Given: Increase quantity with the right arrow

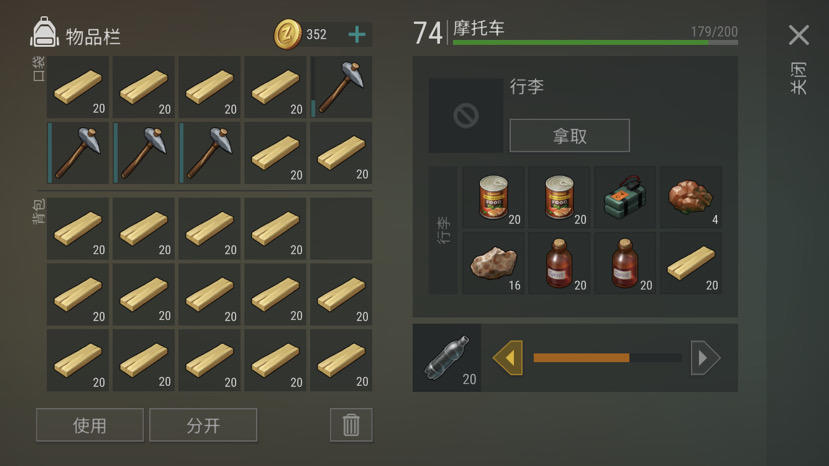Looking at the screenshot, I should pyautogui.click(x=705, y=358).
